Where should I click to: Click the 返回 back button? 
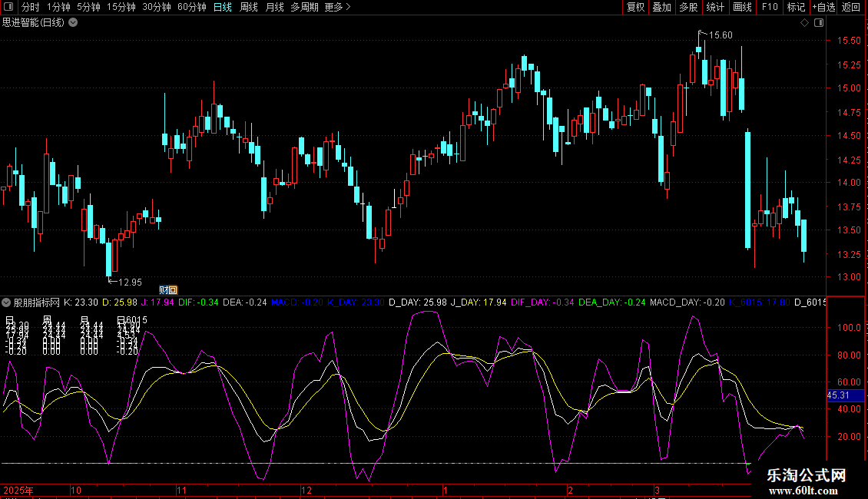coord(851,7)
